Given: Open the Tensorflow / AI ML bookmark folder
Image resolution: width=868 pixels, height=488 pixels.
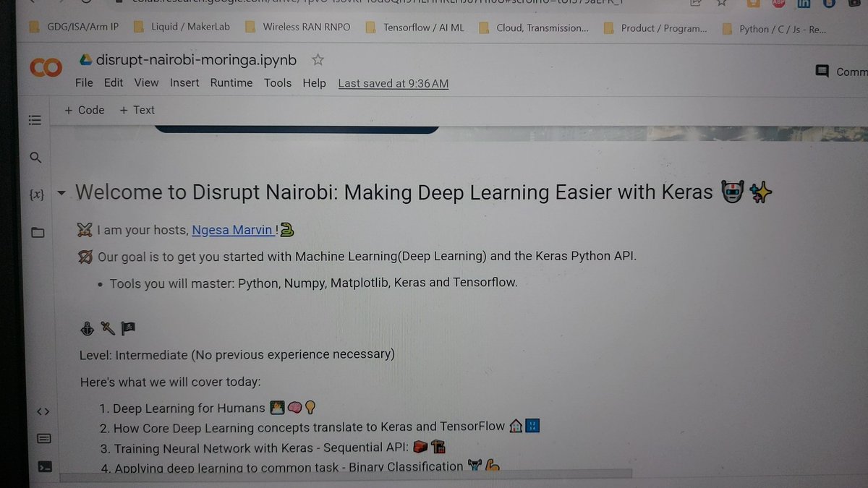Looking at the screenshot, I should coord(415,28).
